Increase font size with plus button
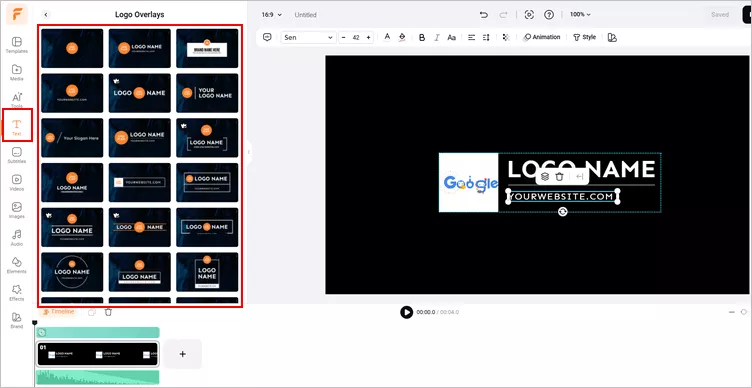 368,37
